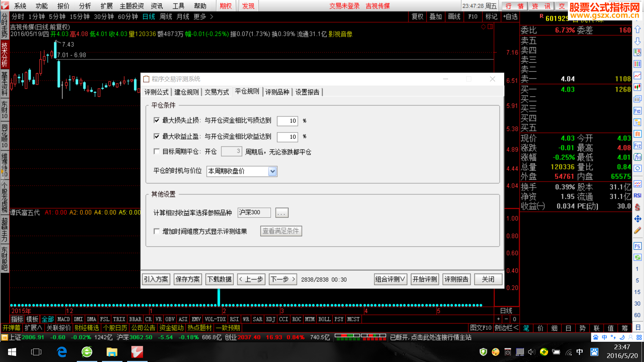Viewport: 644px width, 362px height.
Task: Click the red dollar S icon in sidebar
Action: 637,207
